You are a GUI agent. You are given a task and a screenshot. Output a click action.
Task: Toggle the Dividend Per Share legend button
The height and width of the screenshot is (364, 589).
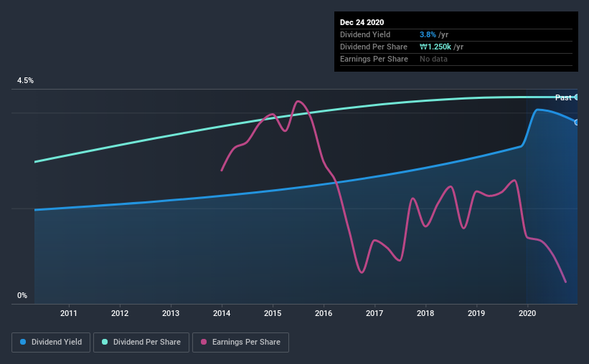pos(141,343)
